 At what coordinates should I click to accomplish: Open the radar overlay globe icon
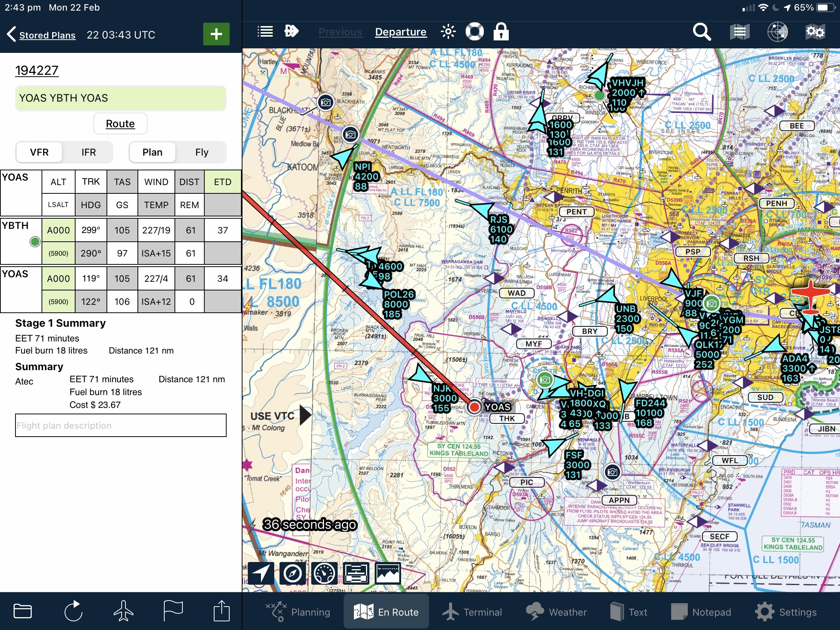click(777, 32)
